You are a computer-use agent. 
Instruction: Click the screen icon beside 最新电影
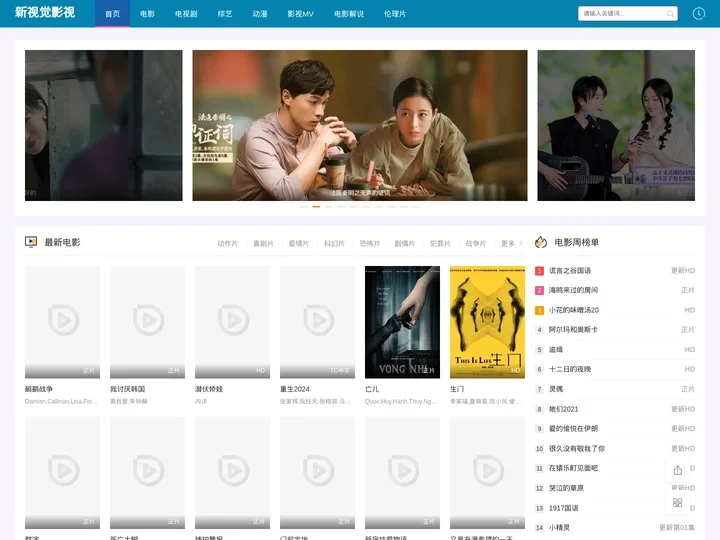31,242
